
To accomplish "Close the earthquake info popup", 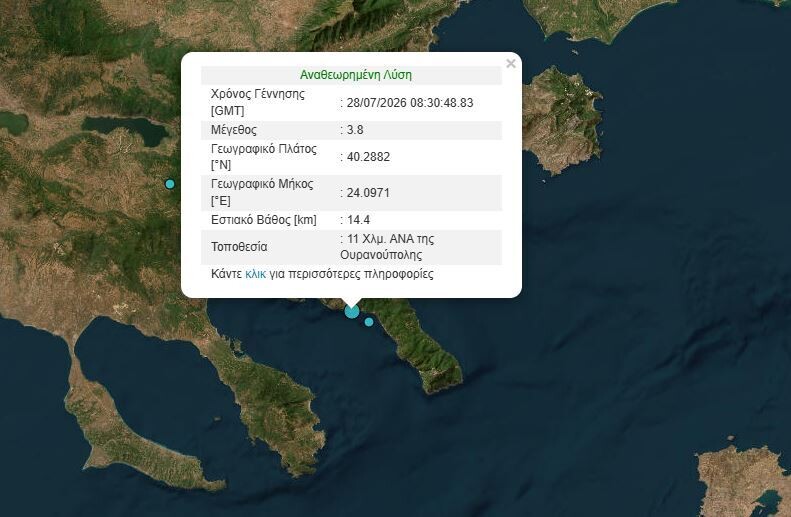I will pos(511,64).
